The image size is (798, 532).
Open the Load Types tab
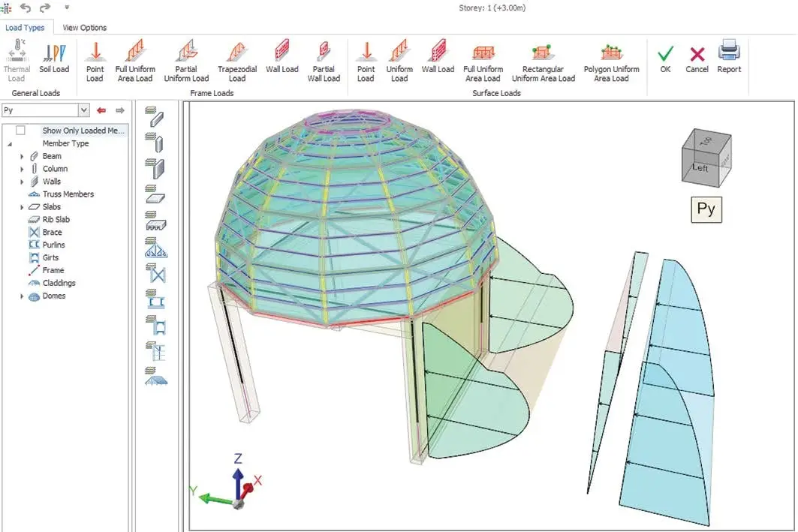[x=25, y=28]
